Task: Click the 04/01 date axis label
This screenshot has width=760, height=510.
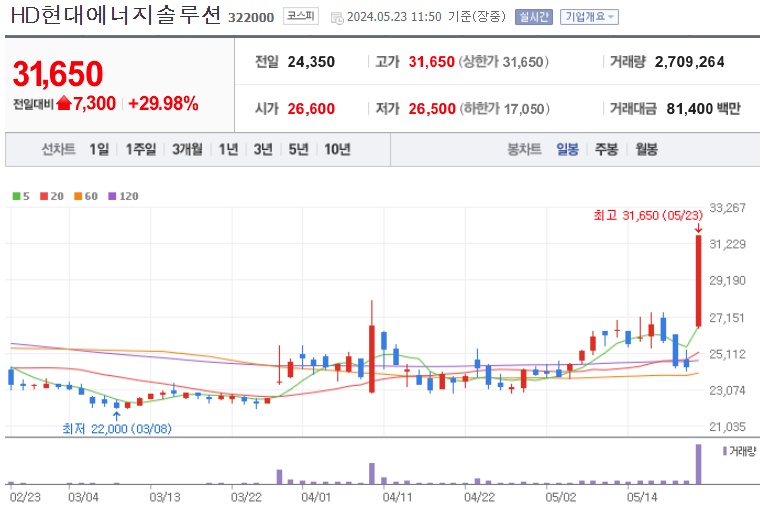Action: tap(316, 497)
